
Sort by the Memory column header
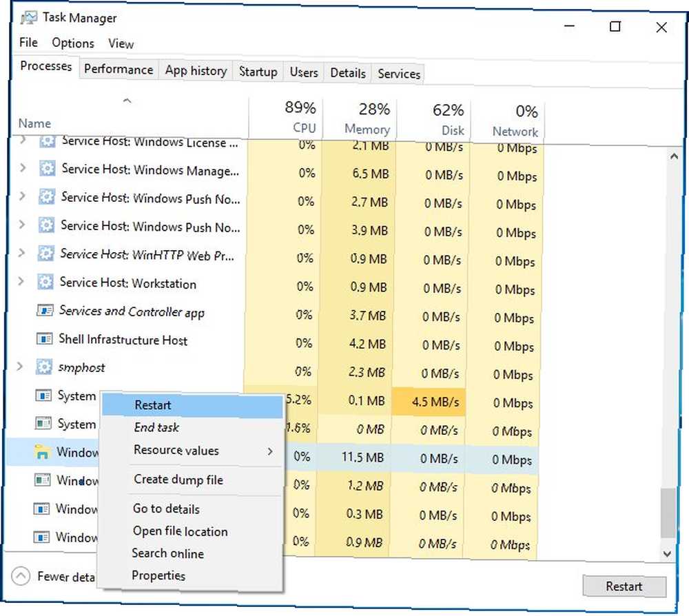coord(360,119)
